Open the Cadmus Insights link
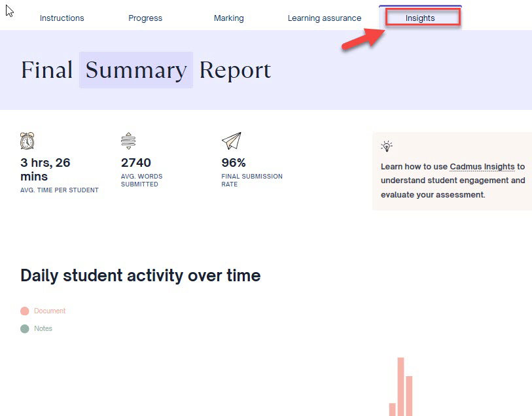Viewport: 532px width, 416px height. (x=482, y=167)
